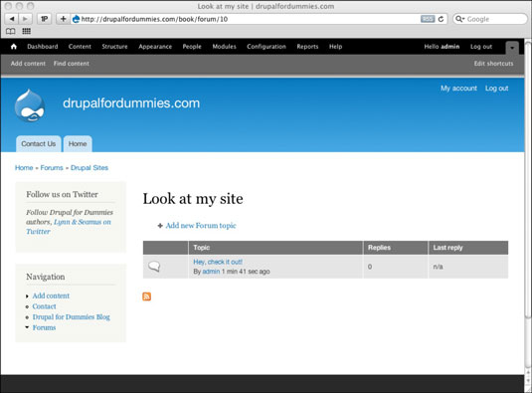
Task: Open Edit shortcuts
Action: coord(493,64)
